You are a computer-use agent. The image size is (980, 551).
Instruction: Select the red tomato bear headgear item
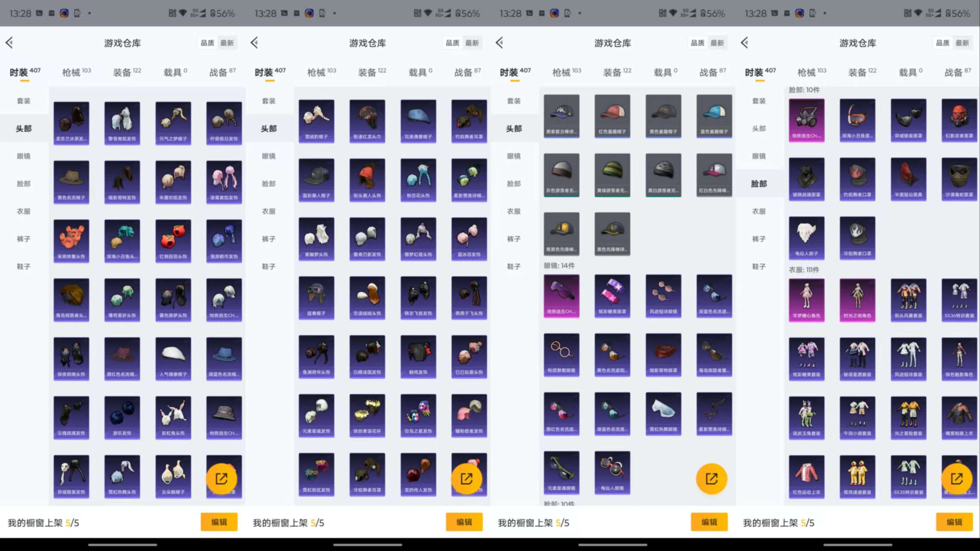(173, 240)
